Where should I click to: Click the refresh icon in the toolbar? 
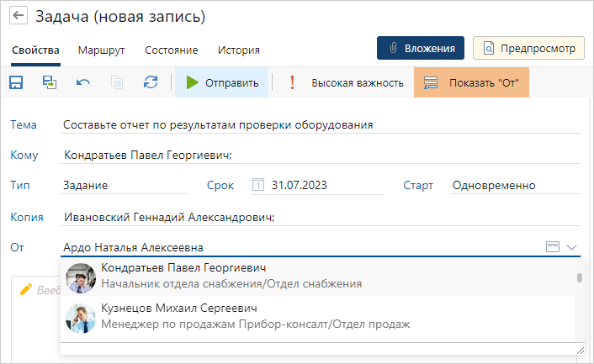click(151, 82)
